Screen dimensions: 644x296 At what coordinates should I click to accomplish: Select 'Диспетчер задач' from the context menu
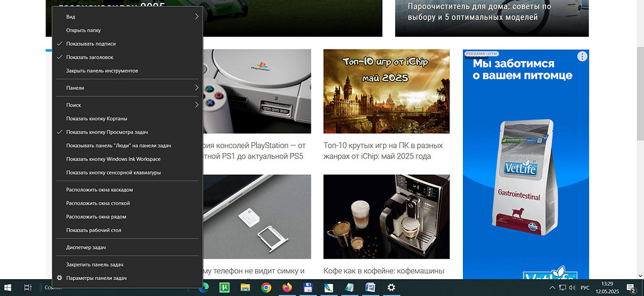[x=86, y=248]
